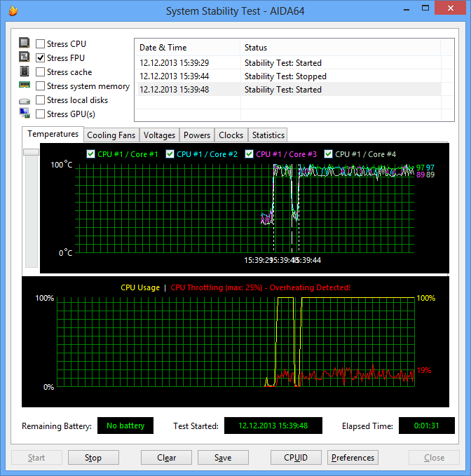Click the Status column header
This screenshot has height=476, width=471.
coord(340,48)
